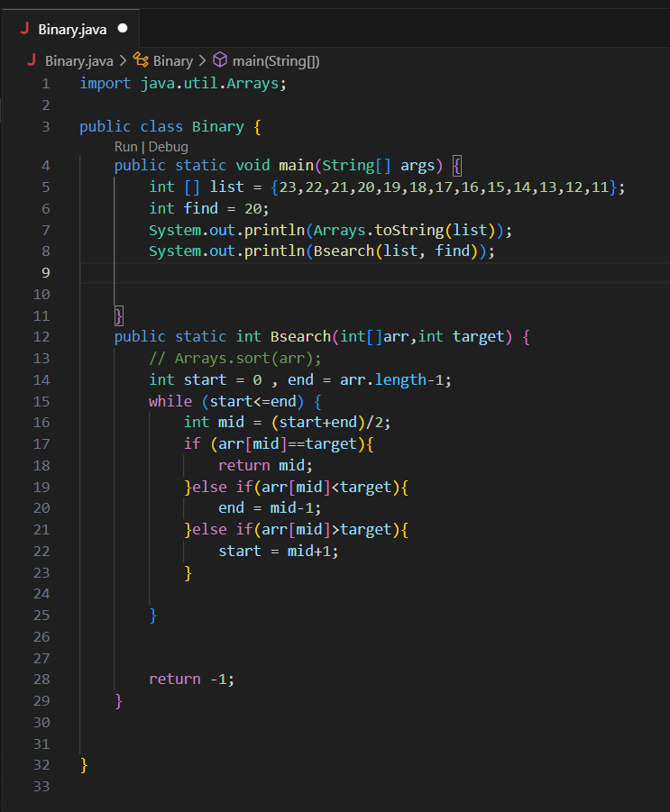Viewport: 670px width, 812px height.
Task: Click 'end = mid-1;' statement
Action: click(x=270, y=507)
